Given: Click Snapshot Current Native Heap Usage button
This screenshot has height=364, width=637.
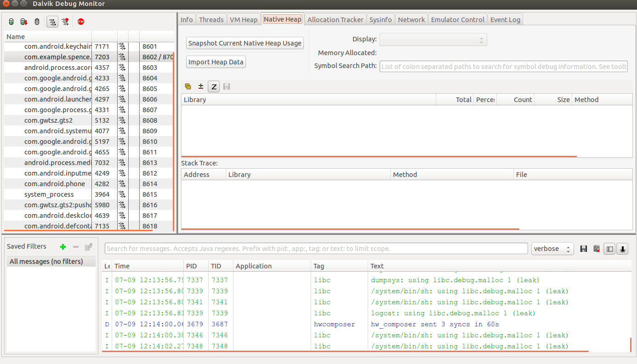Looking at the screenshot, I should [245, 43].
